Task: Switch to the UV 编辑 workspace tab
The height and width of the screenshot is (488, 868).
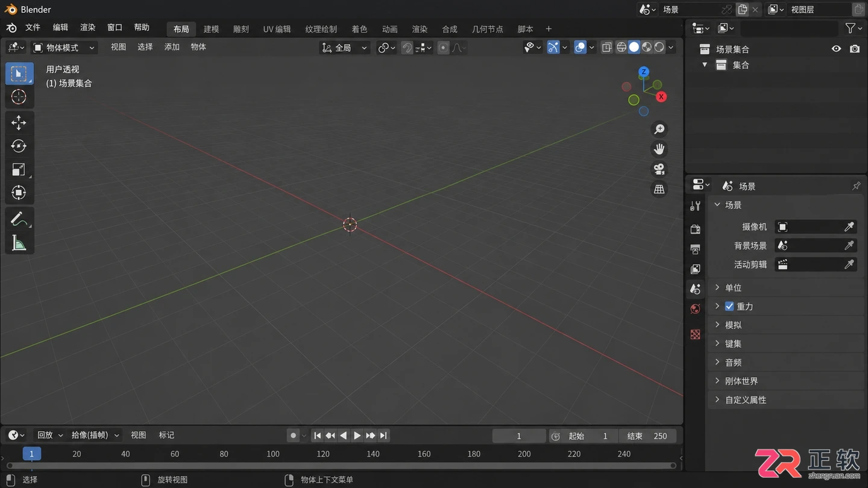Action: coord(277,29)
